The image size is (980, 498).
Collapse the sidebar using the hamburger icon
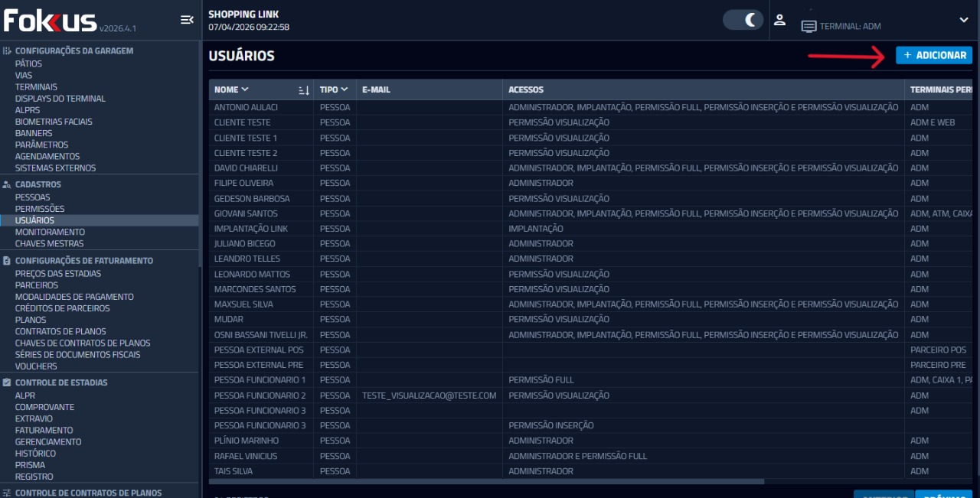tap(187, 20)
